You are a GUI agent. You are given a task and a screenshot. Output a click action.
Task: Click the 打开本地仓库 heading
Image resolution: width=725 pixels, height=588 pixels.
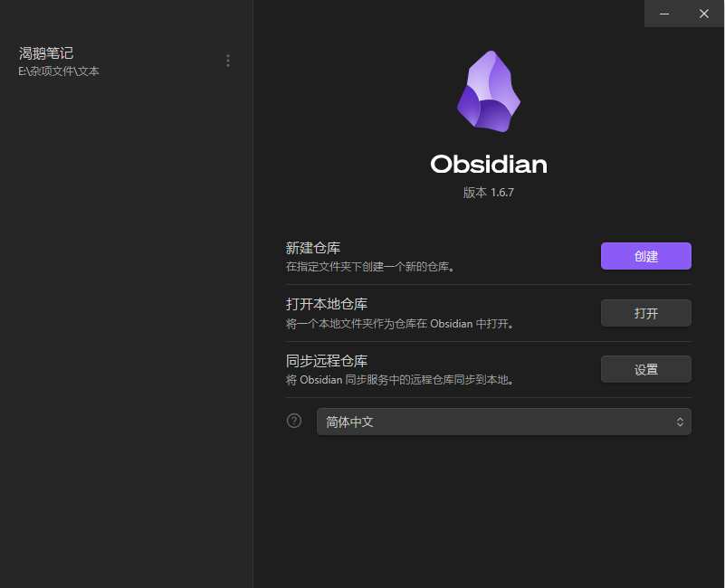(x=327, y=304)
